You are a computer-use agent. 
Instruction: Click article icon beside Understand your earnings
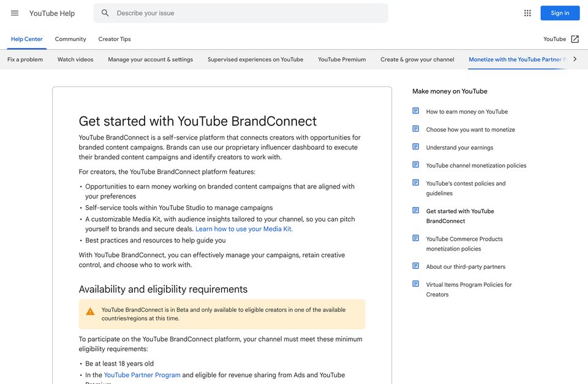coord(415,146)
